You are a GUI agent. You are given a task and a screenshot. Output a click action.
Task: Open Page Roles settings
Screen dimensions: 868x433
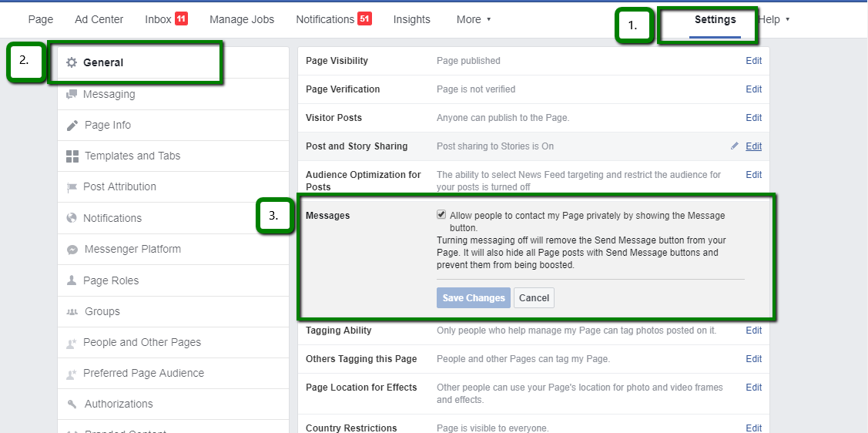click(x=173, y=280)
